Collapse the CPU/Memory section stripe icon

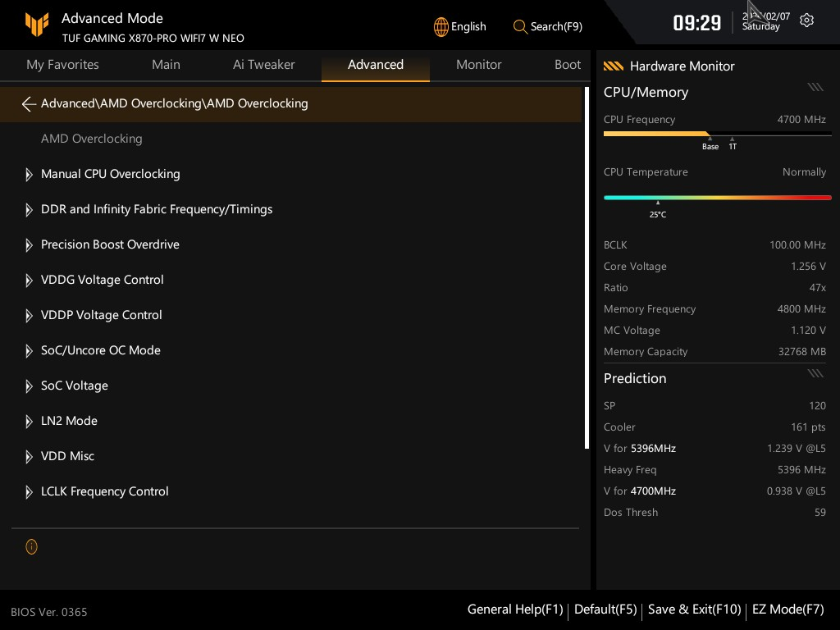click(815, 87)
